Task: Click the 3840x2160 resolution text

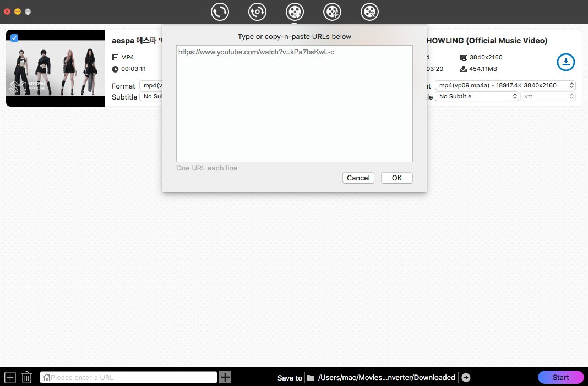Action: pos(486,57)
